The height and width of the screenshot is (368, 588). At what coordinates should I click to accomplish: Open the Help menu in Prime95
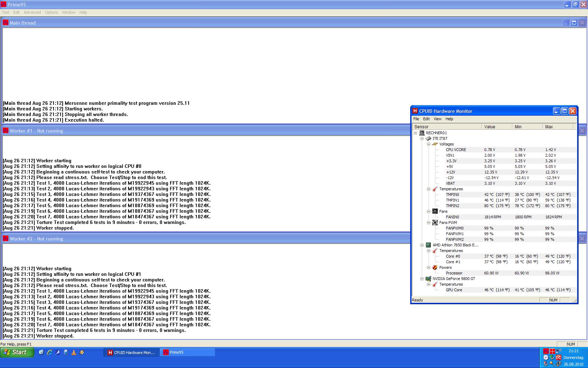(x=83, y=12)
